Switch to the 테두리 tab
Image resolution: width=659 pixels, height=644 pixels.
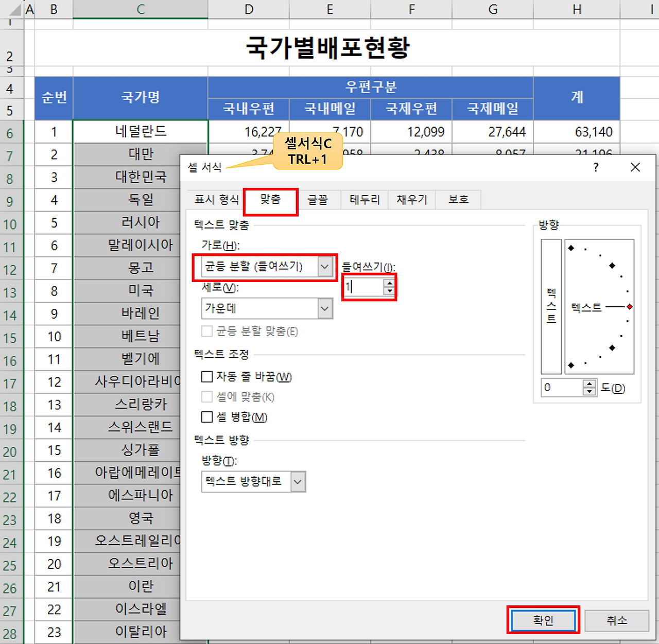364,200
